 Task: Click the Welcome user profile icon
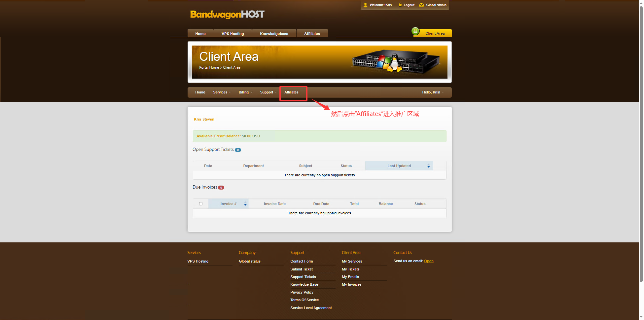click(x=365, y=5)
